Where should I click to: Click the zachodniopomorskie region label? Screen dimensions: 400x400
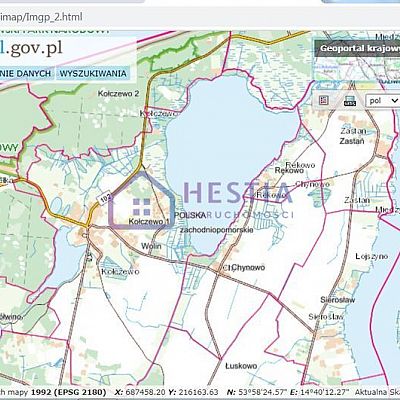click(217, 230)
